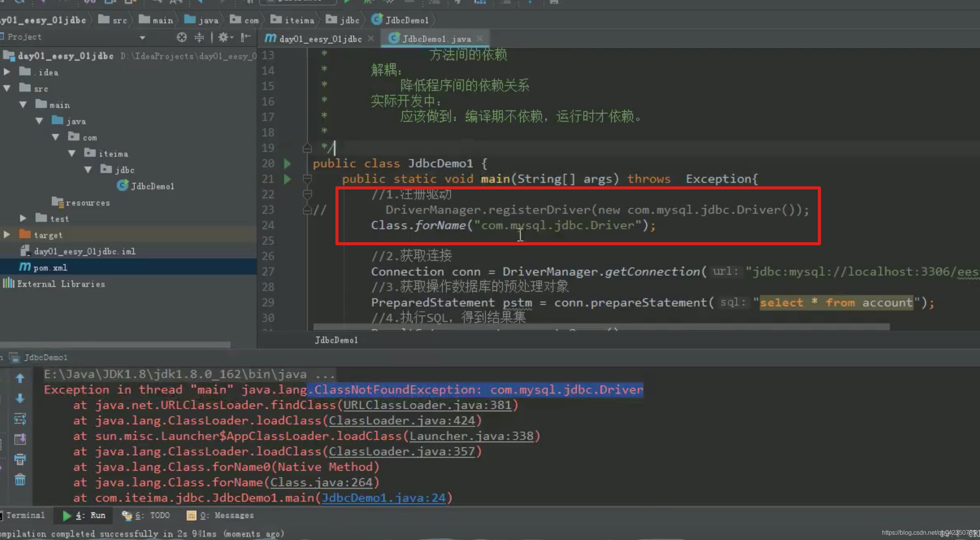Close the day01_eesy_01jdbc editor tab
Image resolution: width=980 pixels, height=540 pixels.
pyautogui.click(x=370, y=38)
